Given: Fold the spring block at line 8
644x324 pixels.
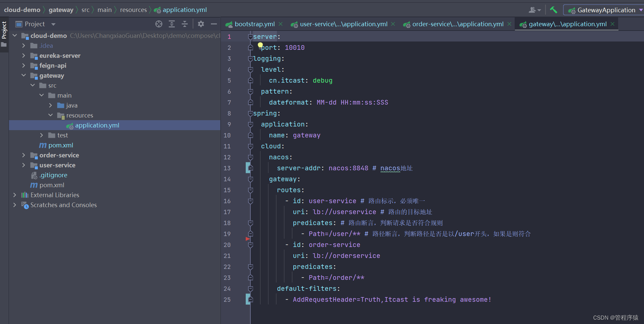Looking at the screenshot, I should [x=250, y=114].
